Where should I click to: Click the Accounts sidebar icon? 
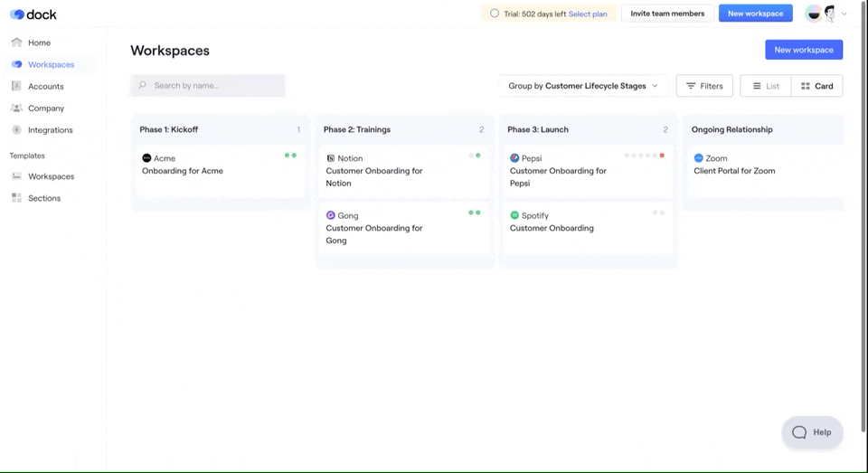[16, 86]
